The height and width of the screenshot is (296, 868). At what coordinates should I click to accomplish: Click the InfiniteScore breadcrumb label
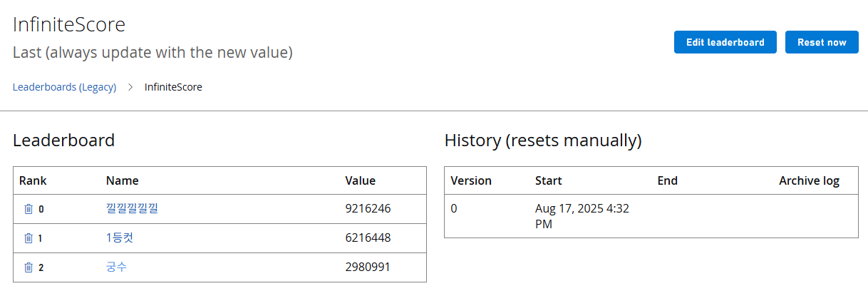(173, 87)
